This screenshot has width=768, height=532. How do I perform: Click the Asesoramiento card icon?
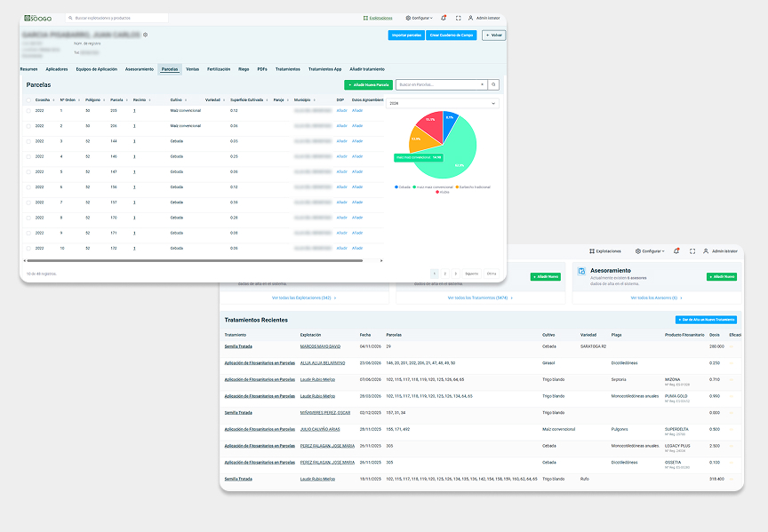coord(581,271)
